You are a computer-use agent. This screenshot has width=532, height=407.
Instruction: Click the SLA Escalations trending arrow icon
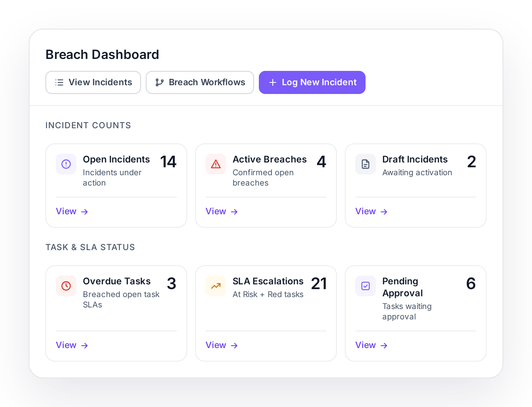[x=216, y=286]
